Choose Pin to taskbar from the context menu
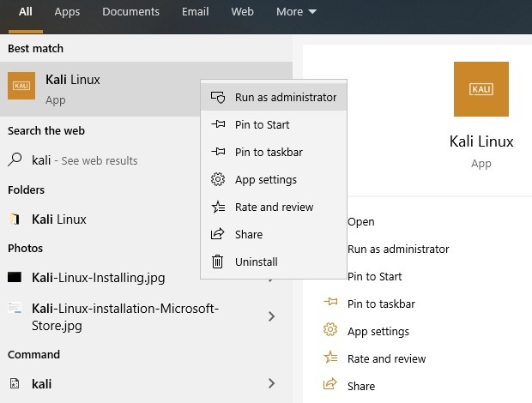 pyautogui.click(x=274, y=152)
